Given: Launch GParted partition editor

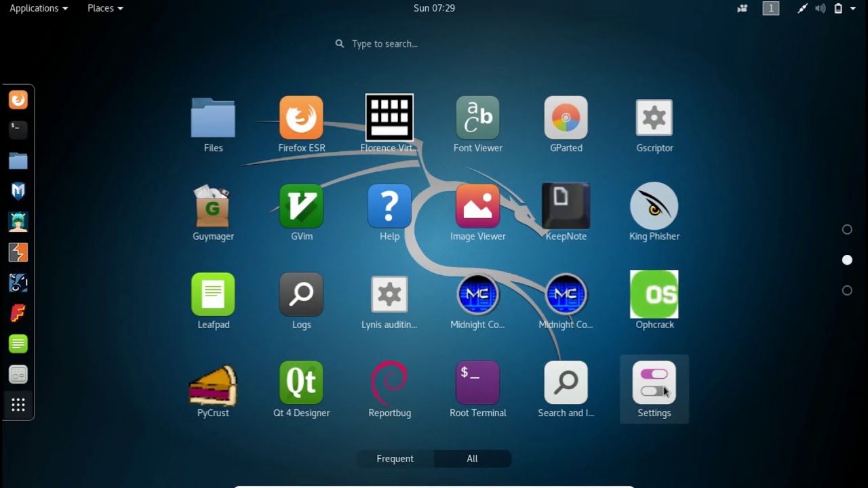Looking at the screenshot, I should [x=566, y=125].
